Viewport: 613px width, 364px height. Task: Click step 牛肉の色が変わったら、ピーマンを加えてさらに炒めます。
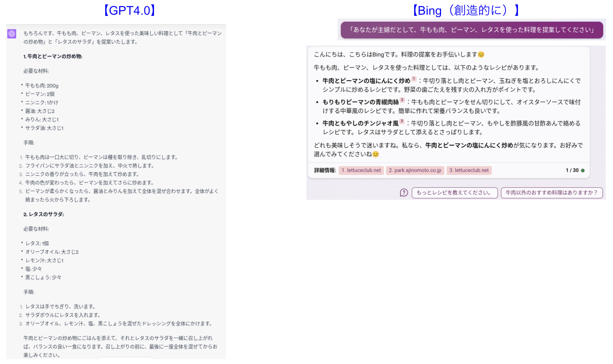(x=89, y=183)
